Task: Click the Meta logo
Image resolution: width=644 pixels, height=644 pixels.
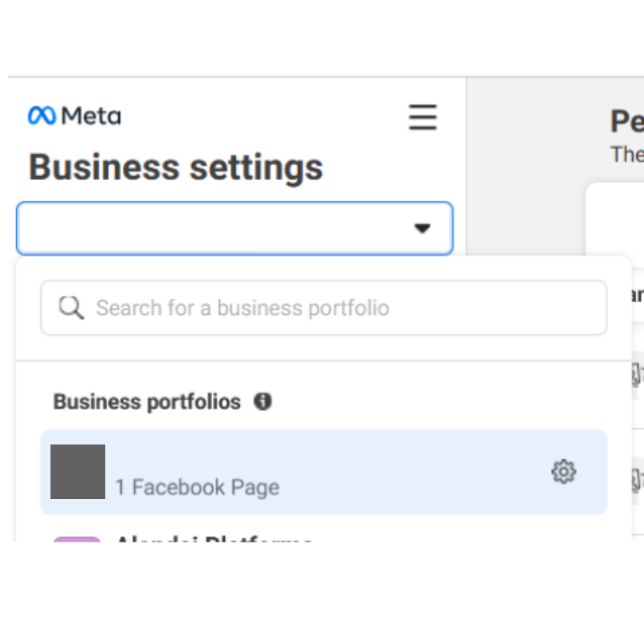Action: pyautogui.click(x=75, y=116)
